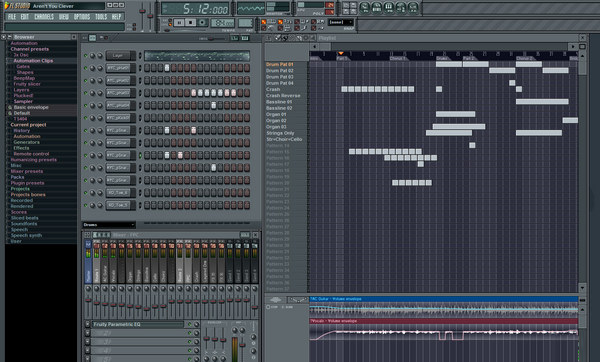Image resolution: width=600 pixels, height=362 pixels.
Task: Mute the Layer channel using its green LED
Action: pos(85,56)
